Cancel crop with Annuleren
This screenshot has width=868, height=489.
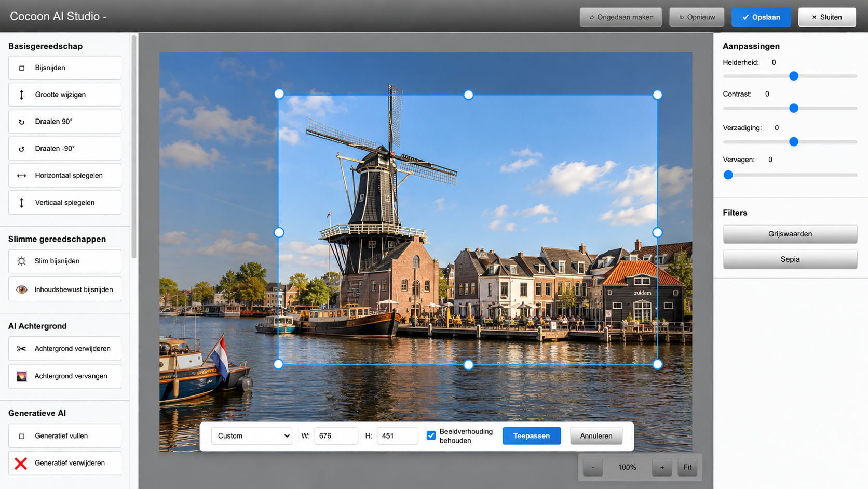coord(596,436)
